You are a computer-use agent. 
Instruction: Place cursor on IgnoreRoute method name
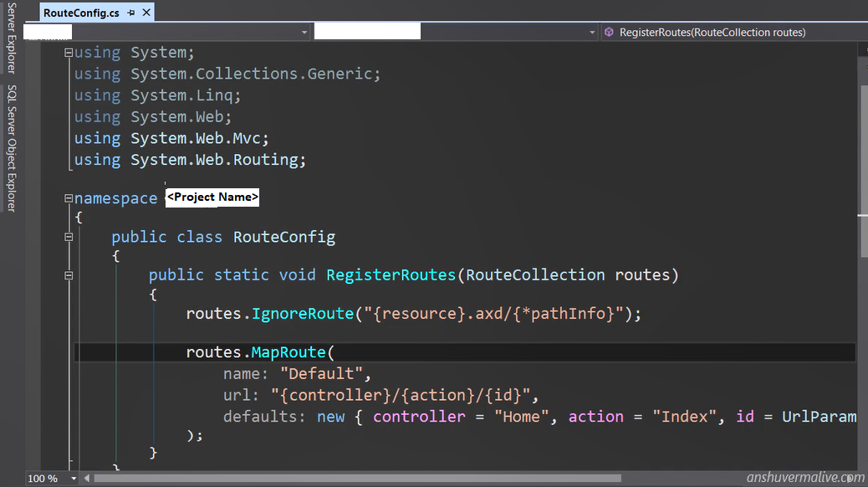point(303,314)
